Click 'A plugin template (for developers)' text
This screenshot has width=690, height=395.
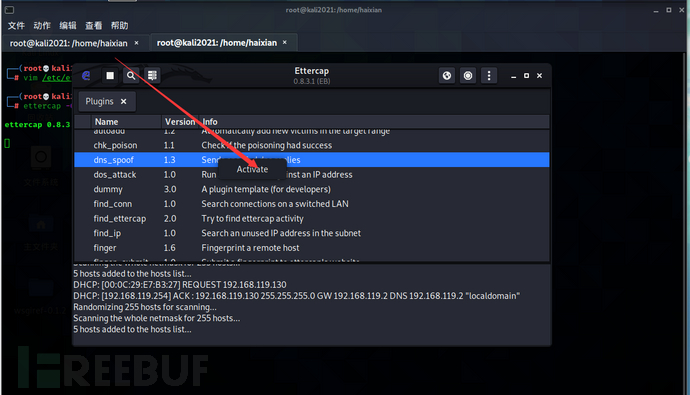266,189
